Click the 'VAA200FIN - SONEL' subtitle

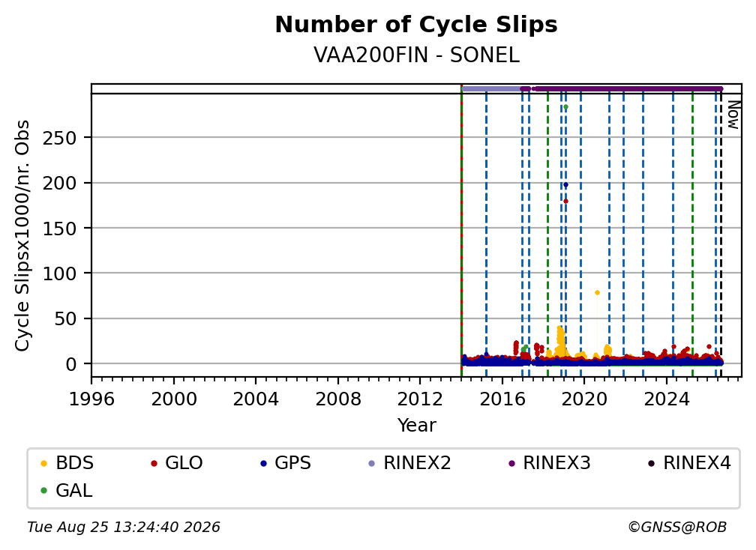(416, 55)
